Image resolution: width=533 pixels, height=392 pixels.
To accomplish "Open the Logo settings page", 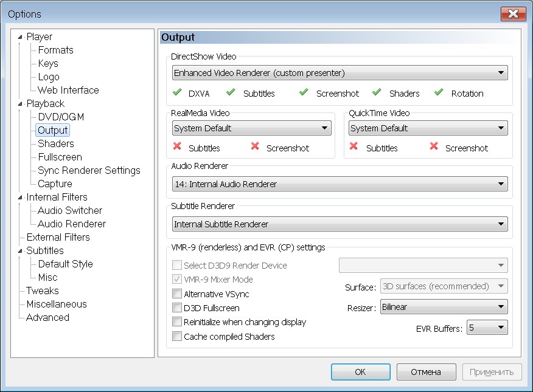I will 49,77.
